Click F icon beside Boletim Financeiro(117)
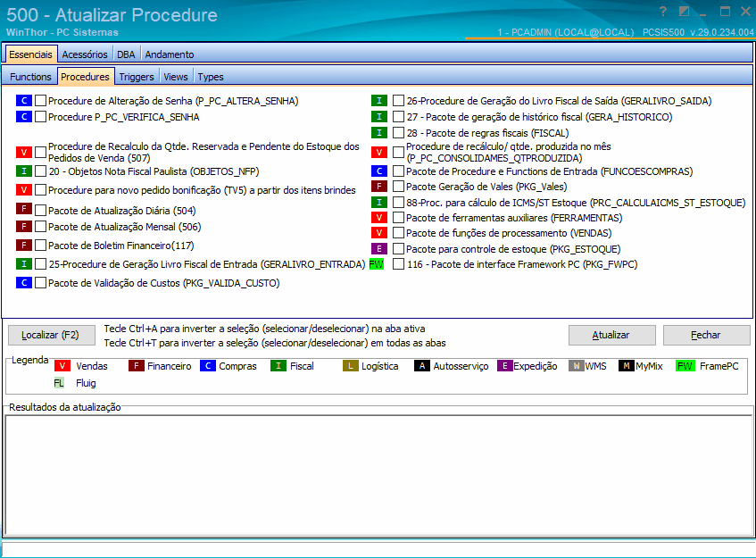The height and width of the screenshot is (558, 756). coord(23,246)
